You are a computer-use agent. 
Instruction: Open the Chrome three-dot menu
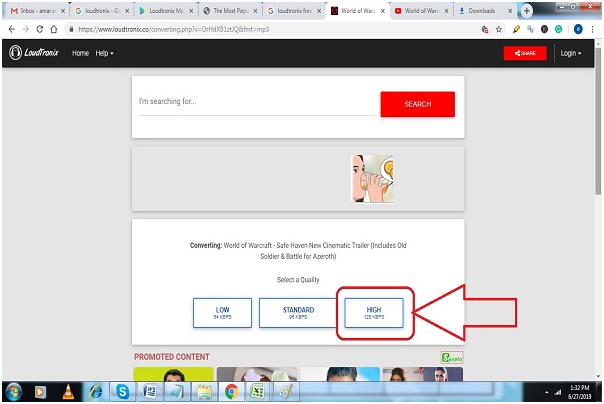(592, 29)
